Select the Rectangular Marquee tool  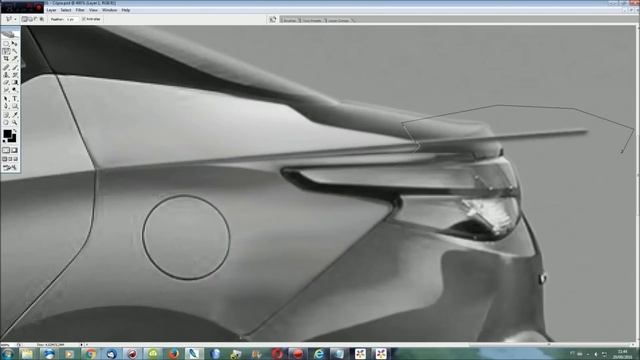(x=6, y=43)
